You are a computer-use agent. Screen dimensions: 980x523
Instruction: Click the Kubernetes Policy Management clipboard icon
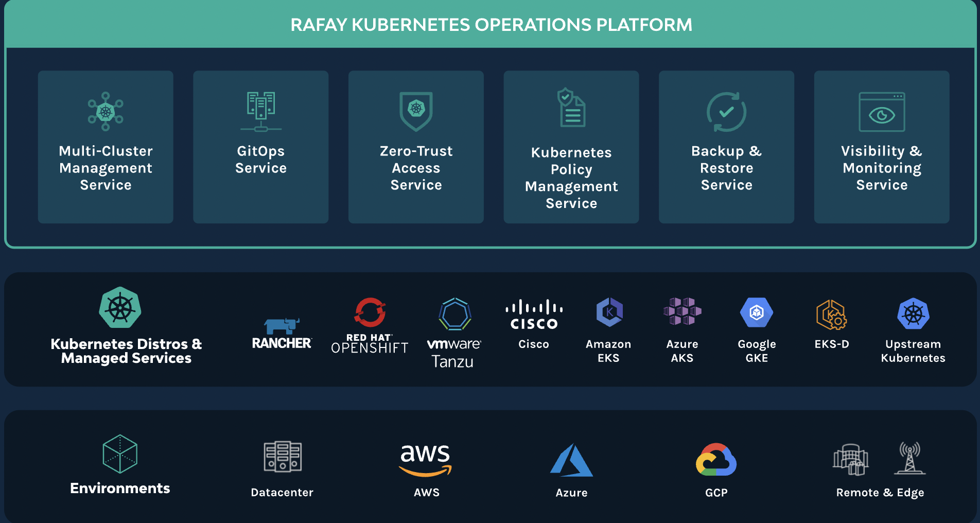(571, 107)
